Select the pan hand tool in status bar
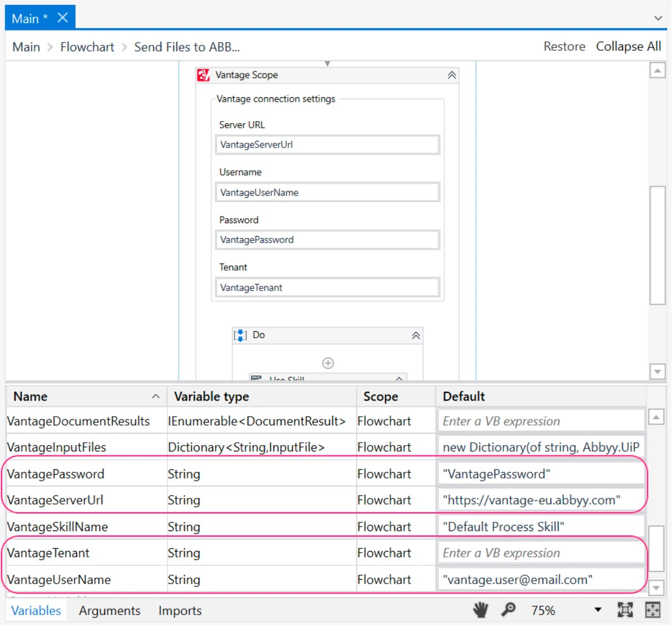 pos(480,610)
